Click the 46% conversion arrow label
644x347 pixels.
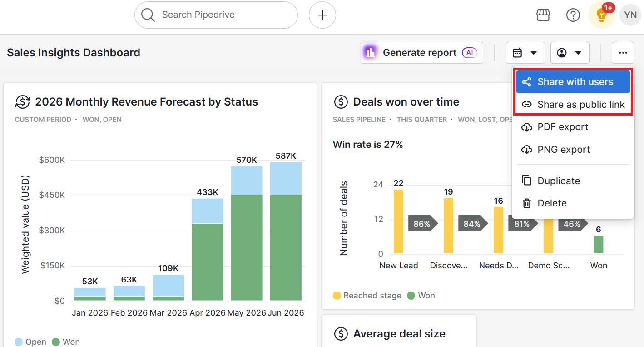pyautogui.click(x=573, y=224)
